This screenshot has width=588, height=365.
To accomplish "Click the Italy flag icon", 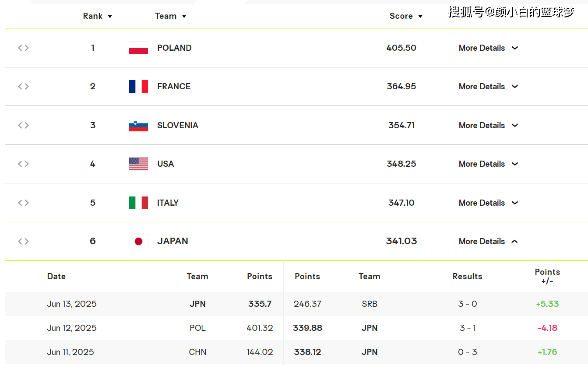I will pyautogui.click(x=138, y=203).
